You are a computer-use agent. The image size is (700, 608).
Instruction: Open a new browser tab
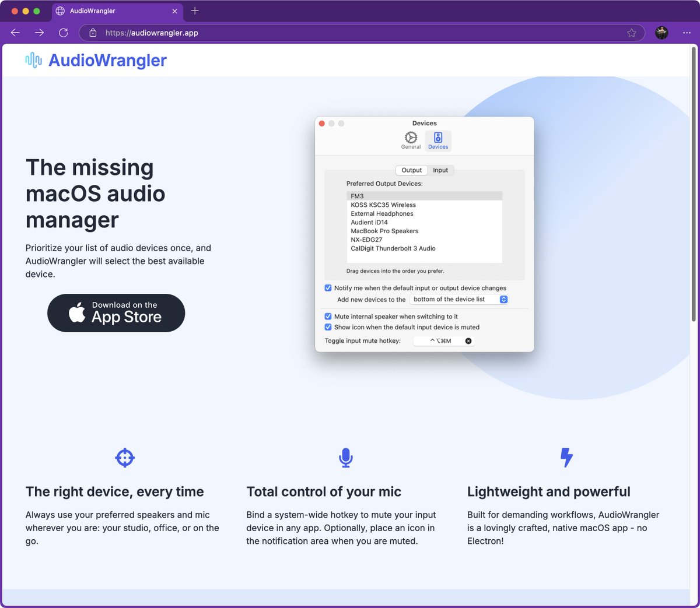tap(195, 10)
